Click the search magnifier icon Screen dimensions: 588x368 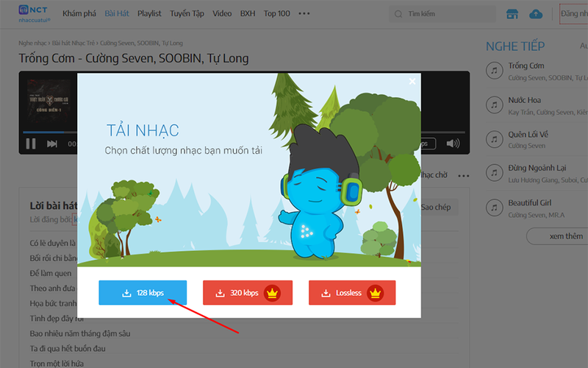(x=398, y=14)
